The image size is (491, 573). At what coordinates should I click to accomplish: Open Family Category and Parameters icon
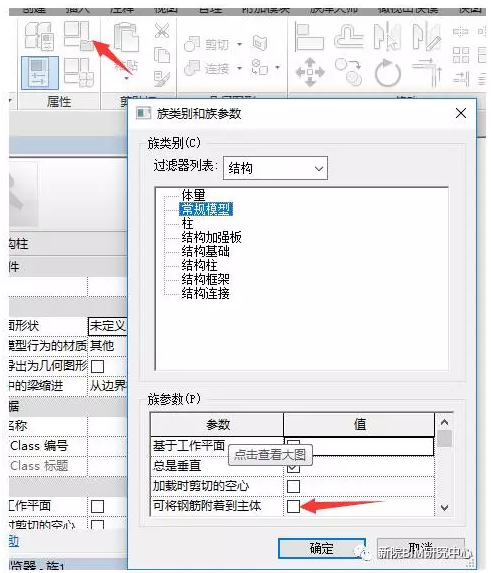pyautogui.click(x=77, y=35)
